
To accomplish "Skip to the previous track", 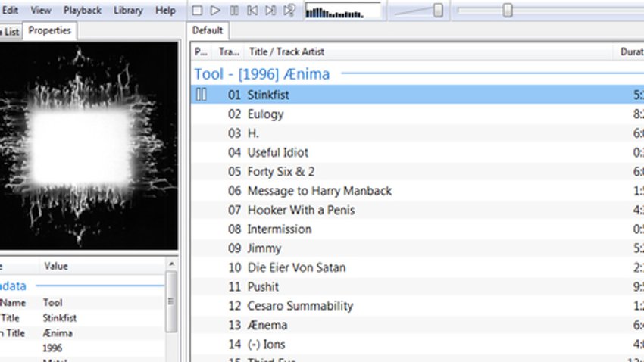I will pos(252,11).
